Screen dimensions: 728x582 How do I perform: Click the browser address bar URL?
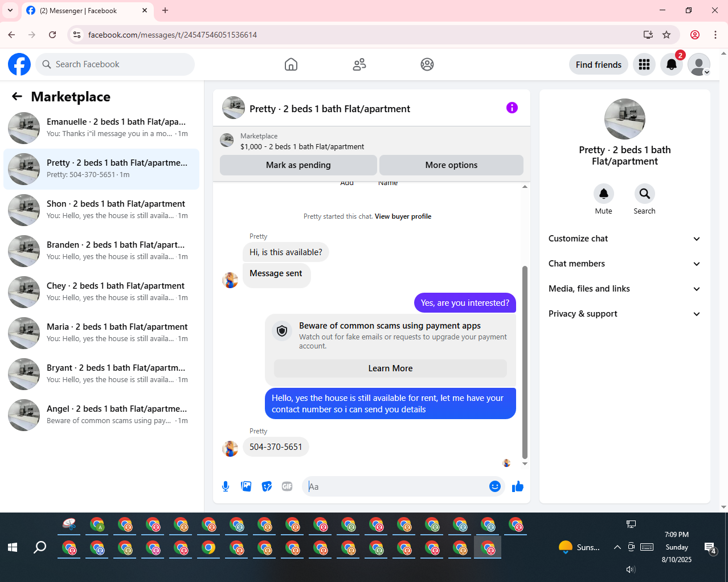(173, 35)
